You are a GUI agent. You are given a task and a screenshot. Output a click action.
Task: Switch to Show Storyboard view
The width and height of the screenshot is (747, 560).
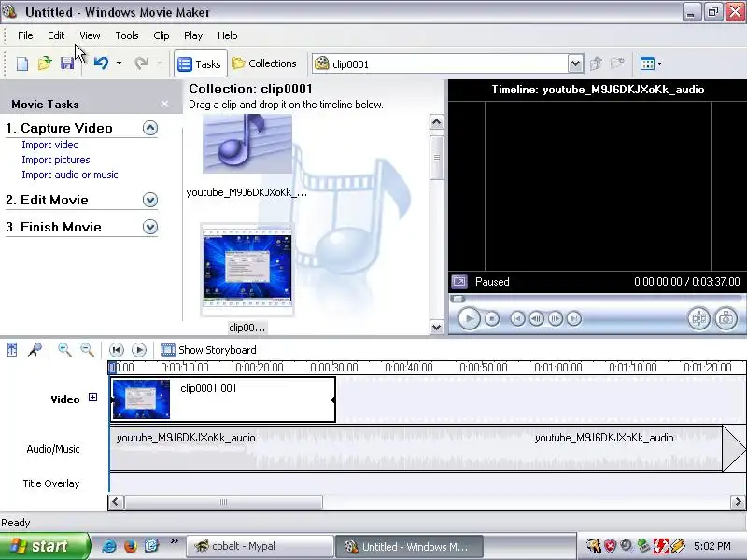pos(208,350)
